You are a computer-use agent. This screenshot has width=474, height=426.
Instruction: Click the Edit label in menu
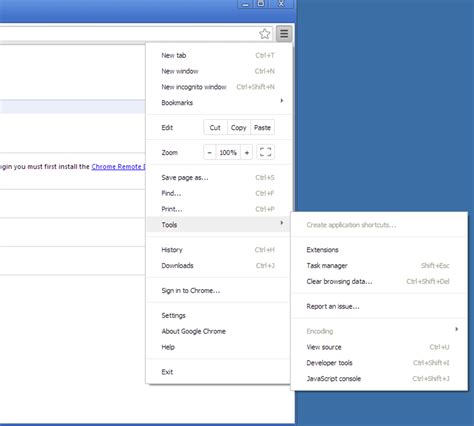tap(167, 128)
